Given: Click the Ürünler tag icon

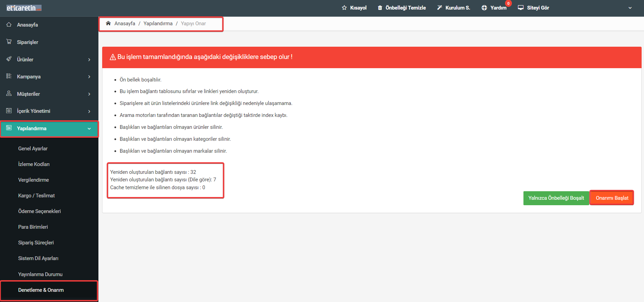Looking at the screenshot, I should click(x=9, y=59).
